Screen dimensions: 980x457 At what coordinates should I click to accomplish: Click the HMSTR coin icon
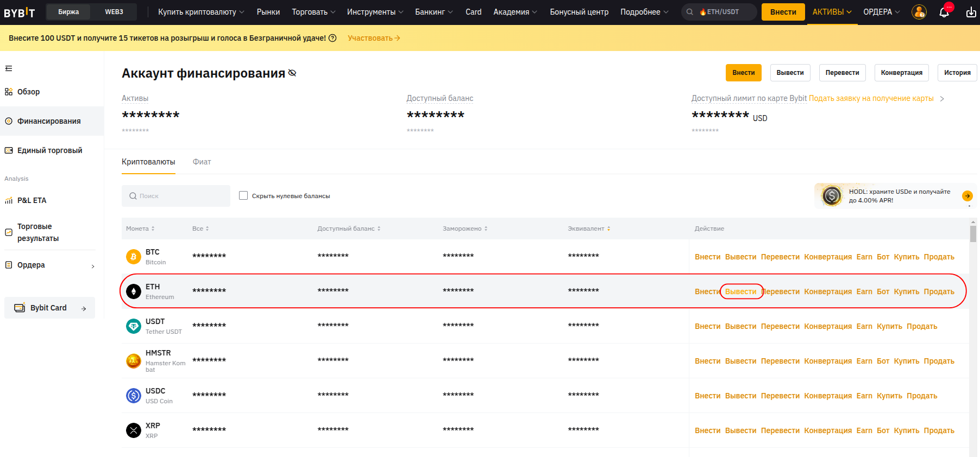[x=134, y=361]
